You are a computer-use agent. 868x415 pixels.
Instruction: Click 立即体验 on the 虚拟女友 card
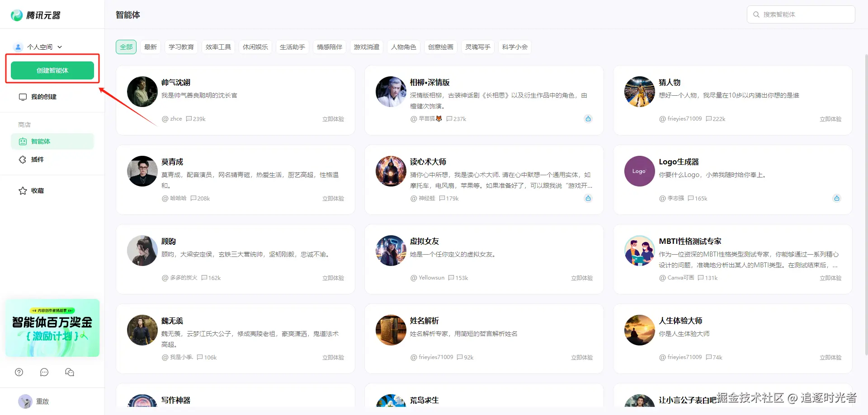pos(582,278)
